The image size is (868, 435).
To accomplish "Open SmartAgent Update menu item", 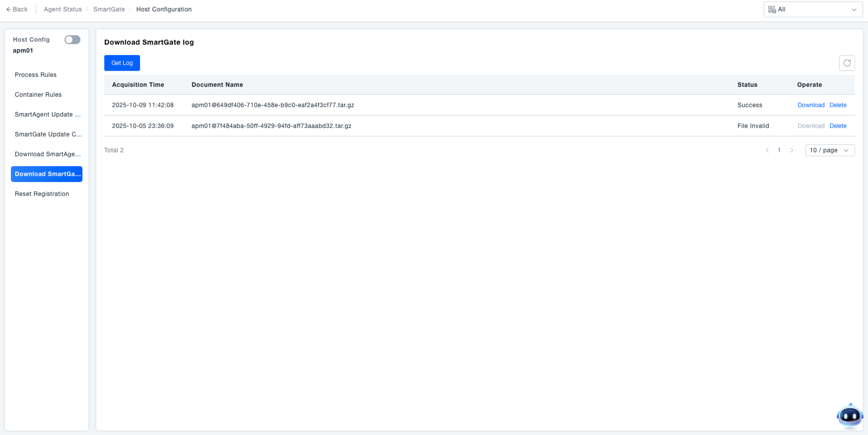I will [x=47, y=115].
